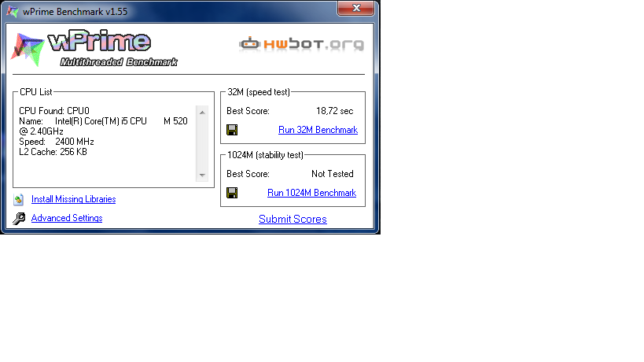Run the 1024M Benchmark
The height and width of the screenshot is (362, 644).
(311, 193)
